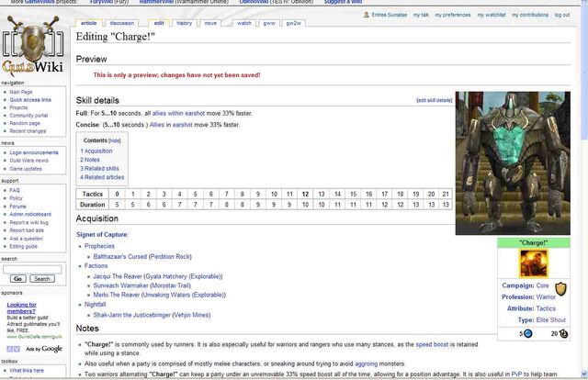
Task: Open Balthazaar's Cursed (Perdition Rock) link
Action: pos(142,257)
